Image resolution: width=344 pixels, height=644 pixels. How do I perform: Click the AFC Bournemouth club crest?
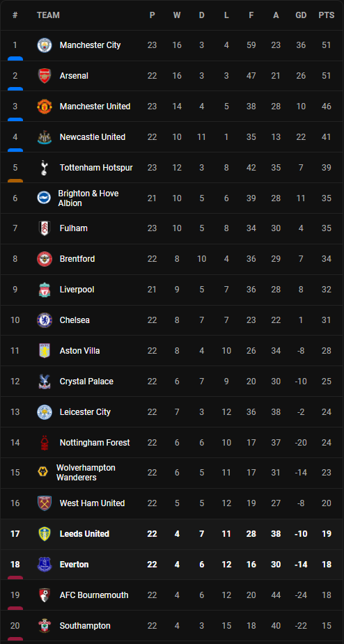(x=45, y=595)
